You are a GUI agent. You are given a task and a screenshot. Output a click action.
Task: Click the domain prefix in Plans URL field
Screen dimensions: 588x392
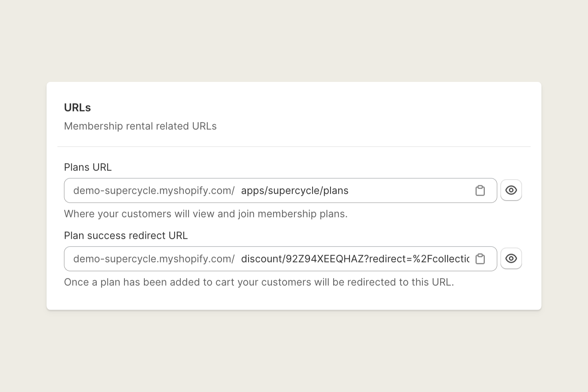click(x=154, y=191)
